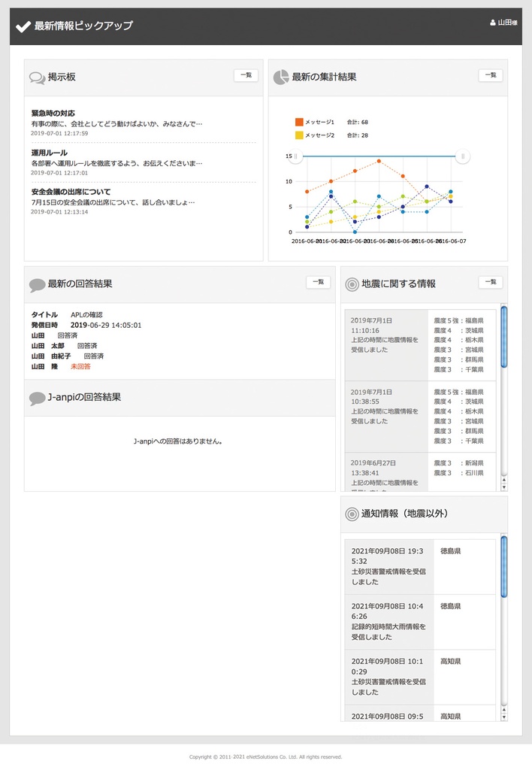
Task: Open the 山田様 user account icon
Action: [493, 23]
